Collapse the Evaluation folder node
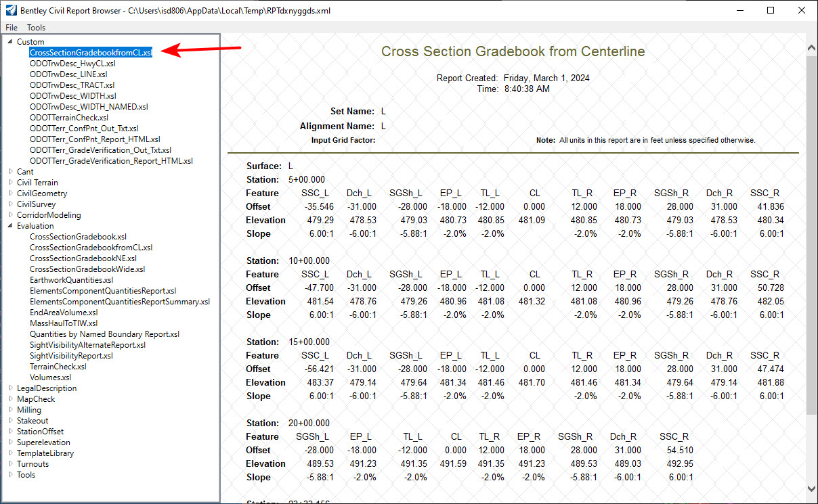 10,226
